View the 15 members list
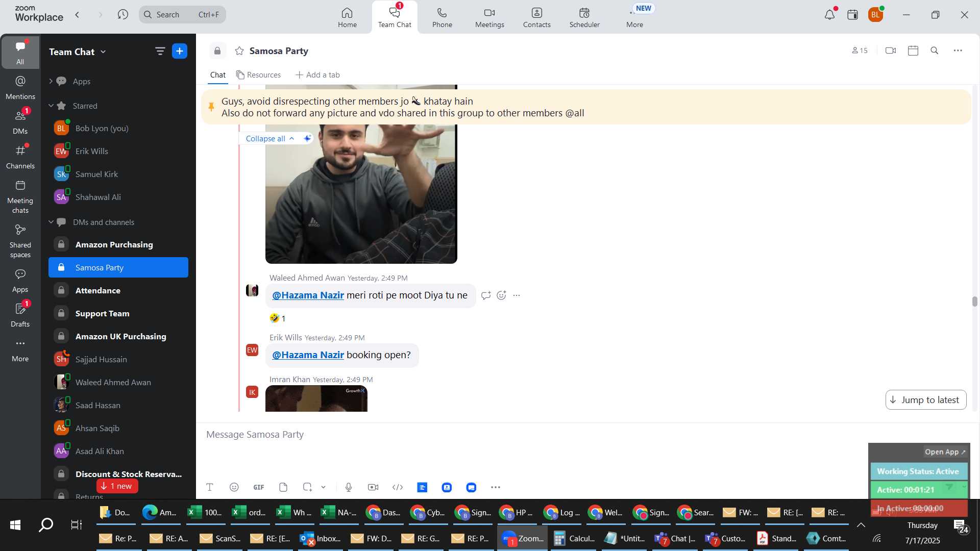980x551 pixels. [x=860, y=51]
